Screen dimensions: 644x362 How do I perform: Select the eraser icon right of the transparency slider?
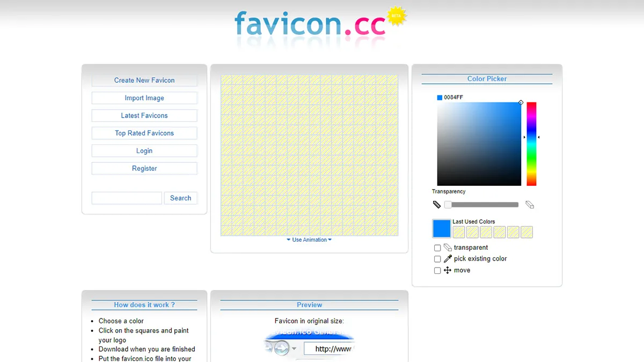[x=530, y=204]
